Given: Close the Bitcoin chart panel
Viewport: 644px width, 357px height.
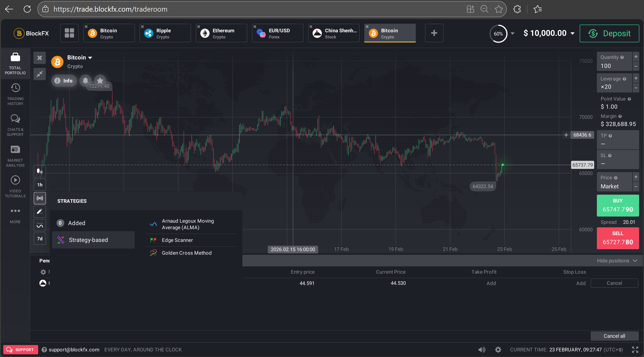Looking at the screenshot, I should (x=40, y=58).
